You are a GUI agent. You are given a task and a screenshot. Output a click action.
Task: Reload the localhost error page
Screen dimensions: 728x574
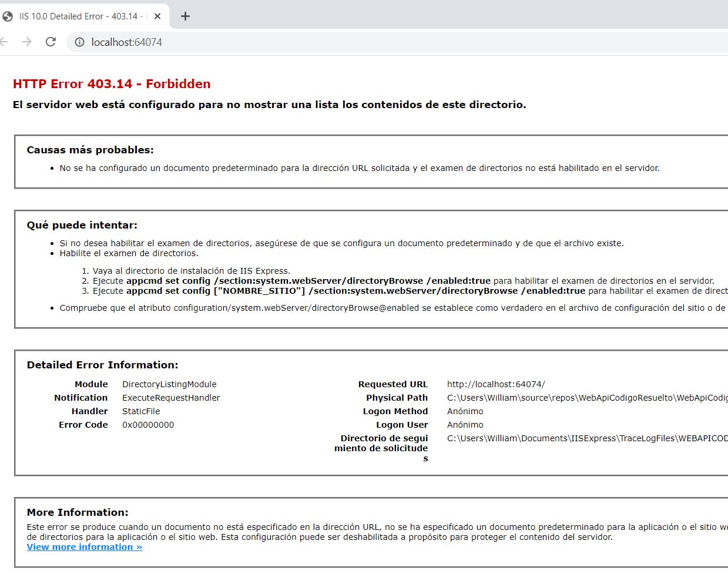pyautogui.click(x=50, y=42)
